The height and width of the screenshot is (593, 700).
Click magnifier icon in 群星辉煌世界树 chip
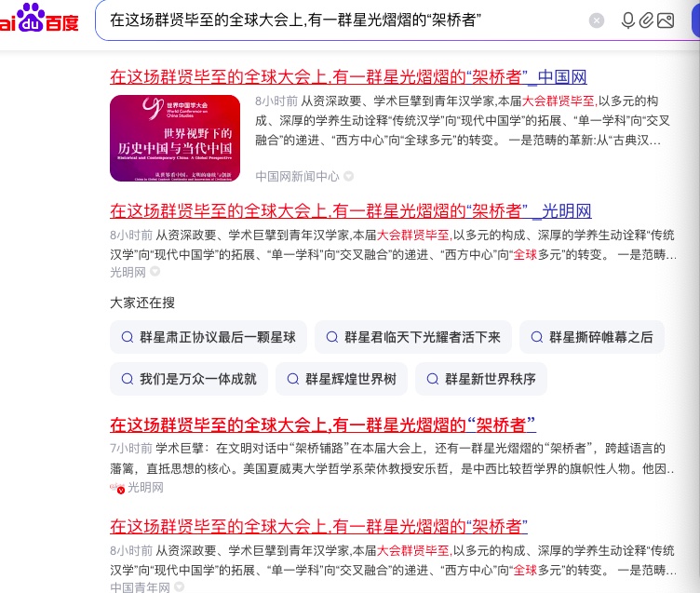pos(293,379)
